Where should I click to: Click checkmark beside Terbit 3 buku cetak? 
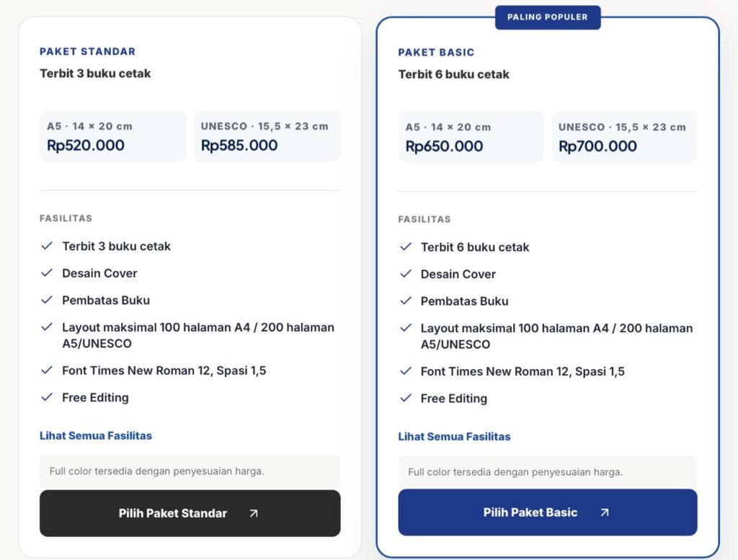pyautogui.click(x=47, y=246)
